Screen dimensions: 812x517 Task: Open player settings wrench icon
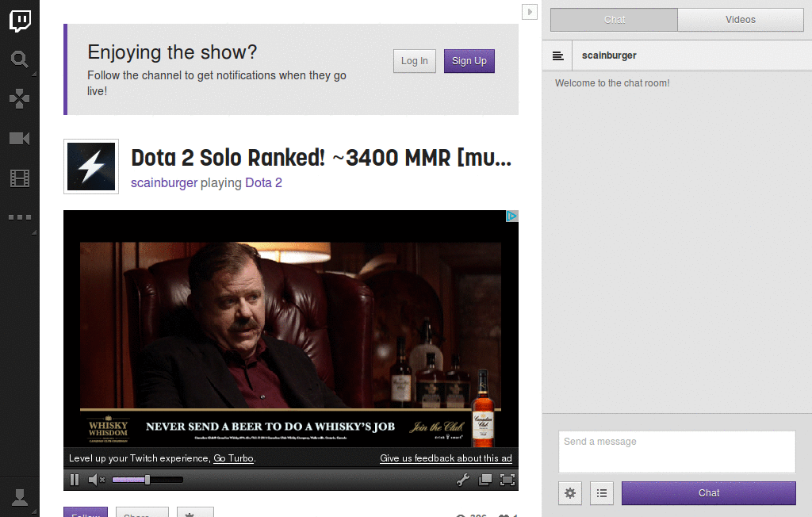[463, 481]
